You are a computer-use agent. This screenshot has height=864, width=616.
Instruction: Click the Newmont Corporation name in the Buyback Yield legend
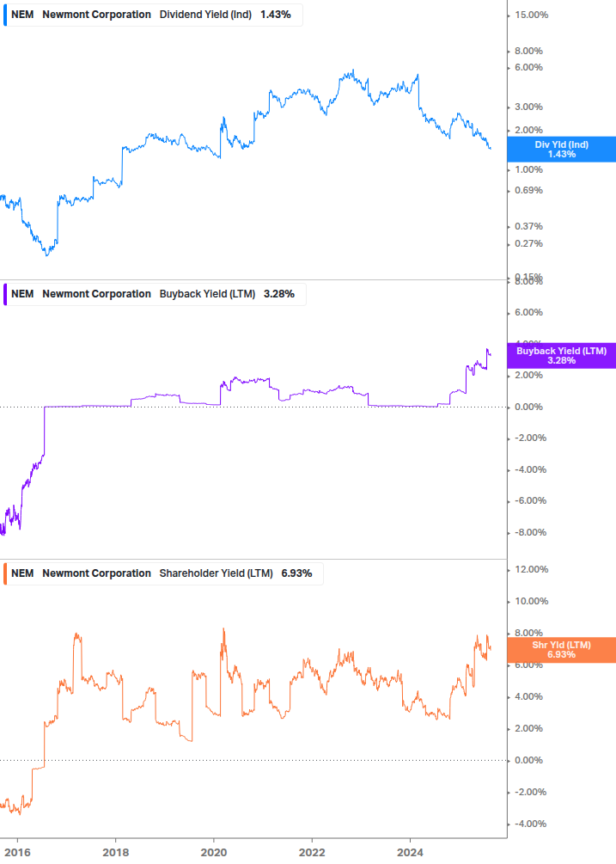pyautogui.click(x=96, y=294)
